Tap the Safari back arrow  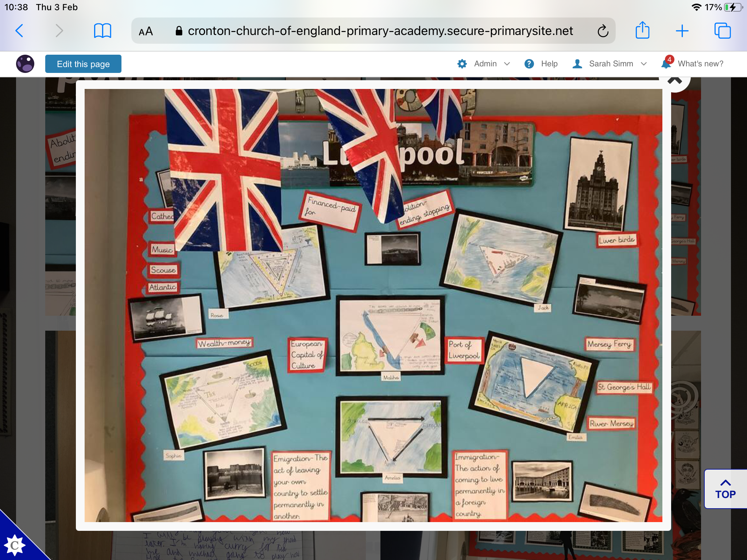pyautogui.click(x=20, y=31)
